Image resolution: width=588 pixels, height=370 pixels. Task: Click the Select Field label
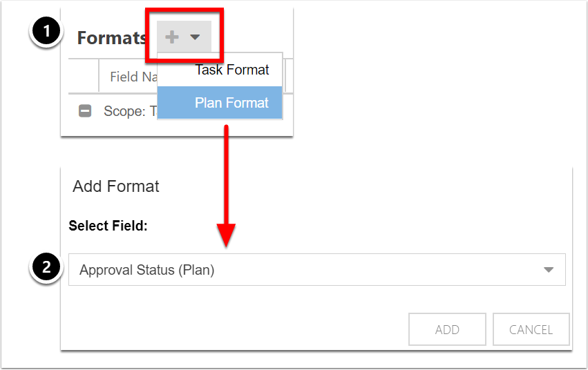108,226
